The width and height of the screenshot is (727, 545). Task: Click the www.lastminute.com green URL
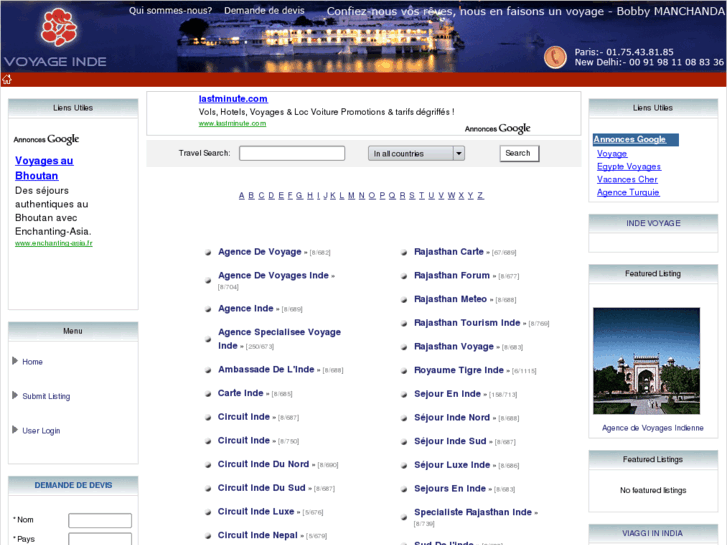pos(232,123)
